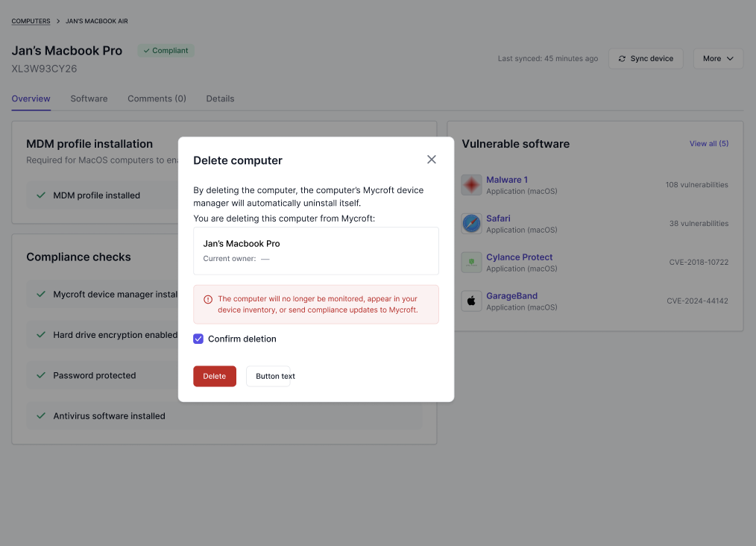This screenshot has height=546, width=756.
Task: Click the checkmark beside MDM profile installed
Action: [41, 195]
